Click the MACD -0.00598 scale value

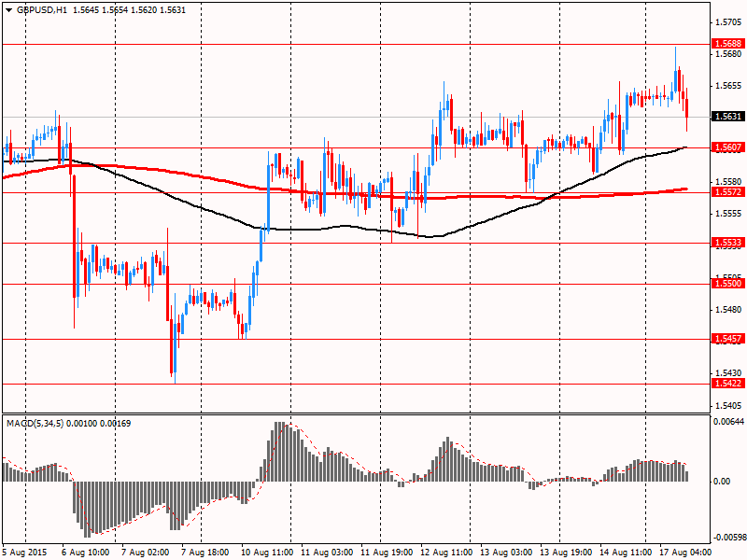(728, 537)
